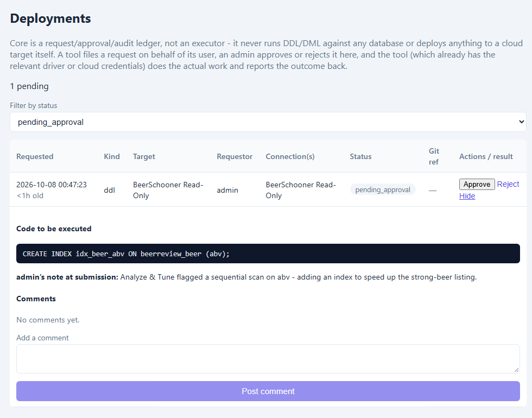This screenshot has height=418, width=532.
Task: Post comment on the request
Action: coord(268,391)
